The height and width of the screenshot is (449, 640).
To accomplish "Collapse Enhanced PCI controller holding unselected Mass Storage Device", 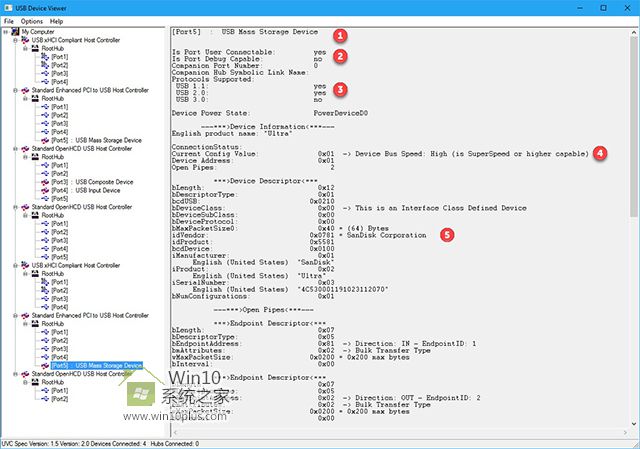I will click(16, 90).
